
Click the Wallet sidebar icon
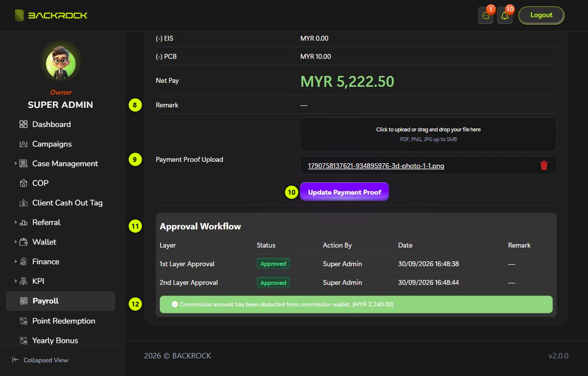point(24,242)
